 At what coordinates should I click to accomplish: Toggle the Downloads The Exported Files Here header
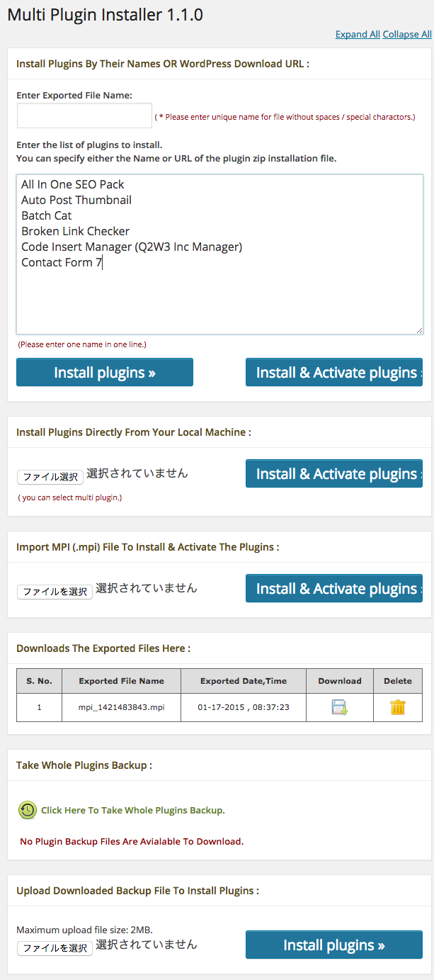point(219,648)
